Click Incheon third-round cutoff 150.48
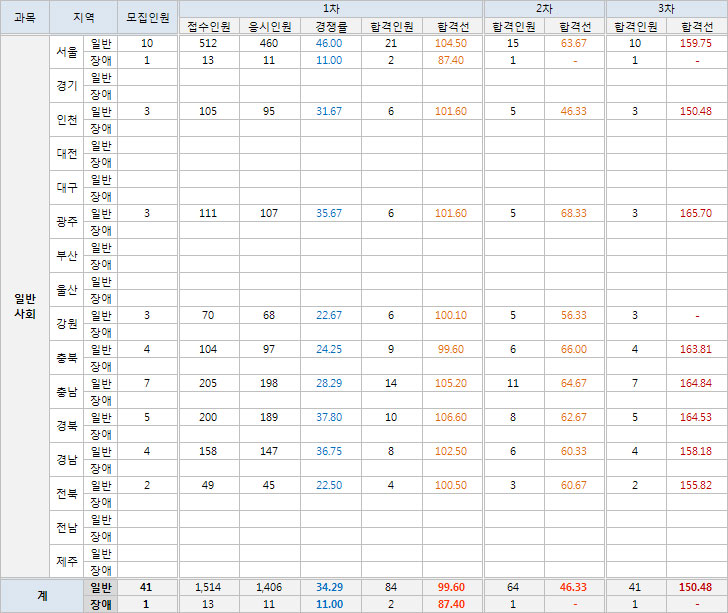The height and width of the screenshot is (613, 728). [696, 111]
